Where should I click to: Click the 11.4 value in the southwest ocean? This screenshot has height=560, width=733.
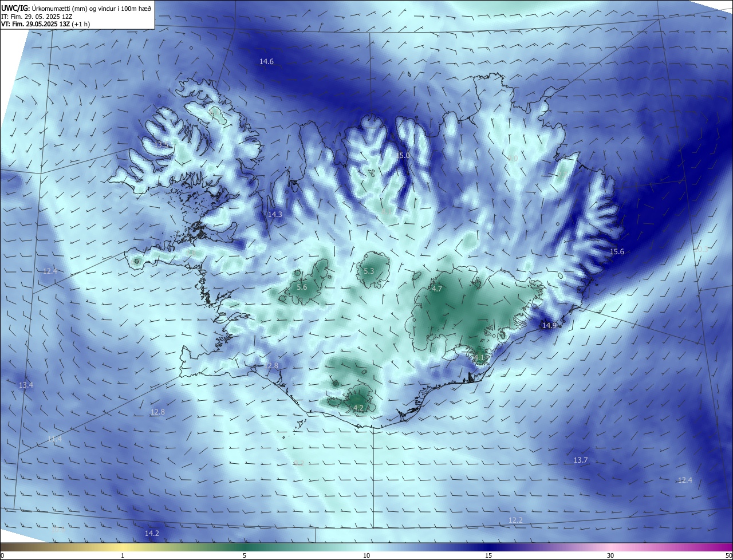coord(54,439)
